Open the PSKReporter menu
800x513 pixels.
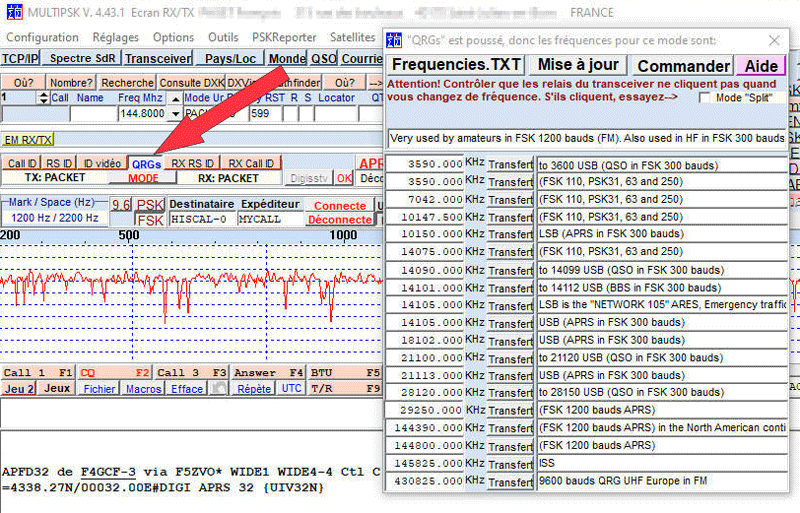click(x=284, y=37)
